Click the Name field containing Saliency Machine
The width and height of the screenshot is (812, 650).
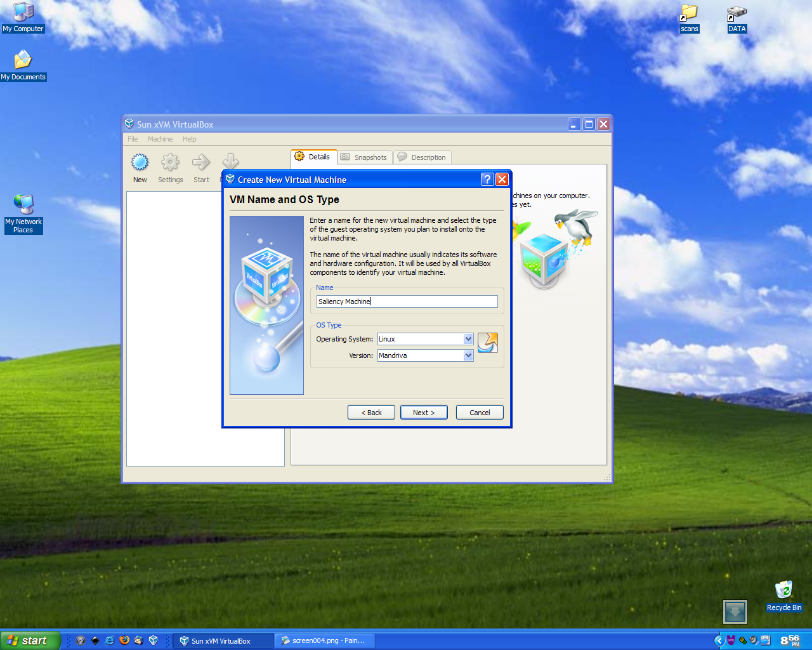(x=407, y=302)
